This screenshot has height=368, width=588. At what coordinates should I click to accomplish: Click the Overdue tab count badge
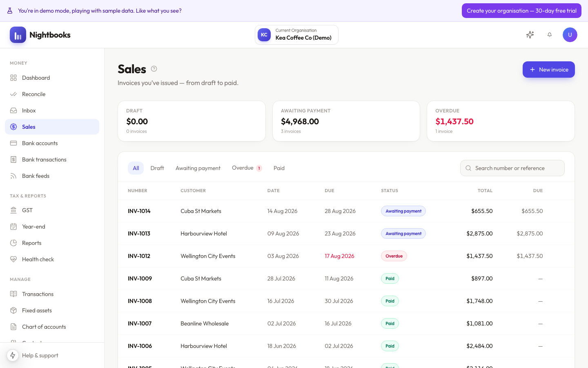259,168
